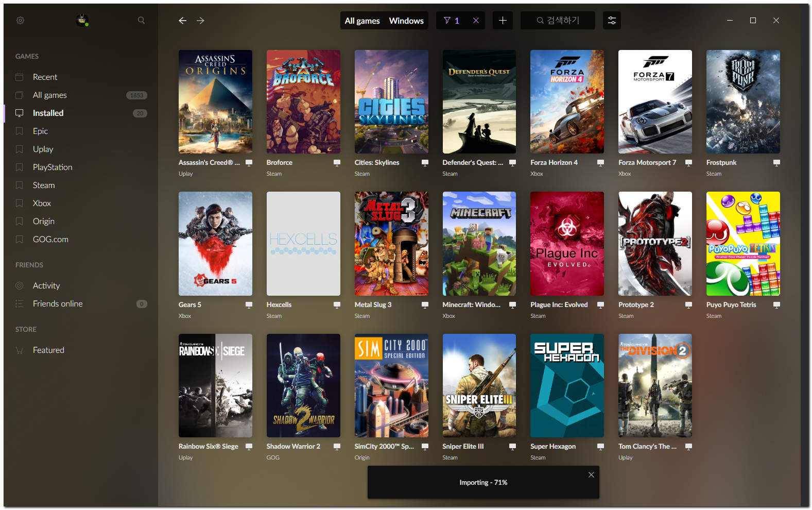The width and height of the screenshot is (812, 510).
Task: Click the sidebar search magnifier icon
Action: (141, 21)
